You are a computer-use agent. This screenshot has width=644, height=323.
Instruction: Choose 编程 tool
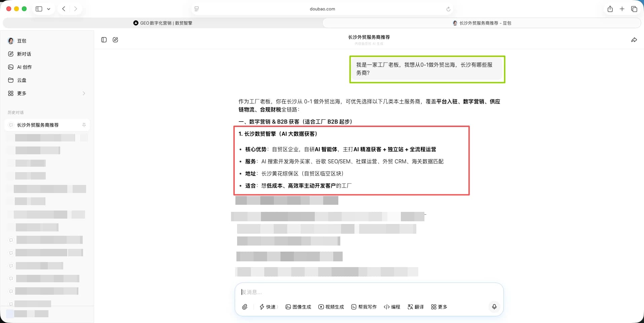point(392,307)
